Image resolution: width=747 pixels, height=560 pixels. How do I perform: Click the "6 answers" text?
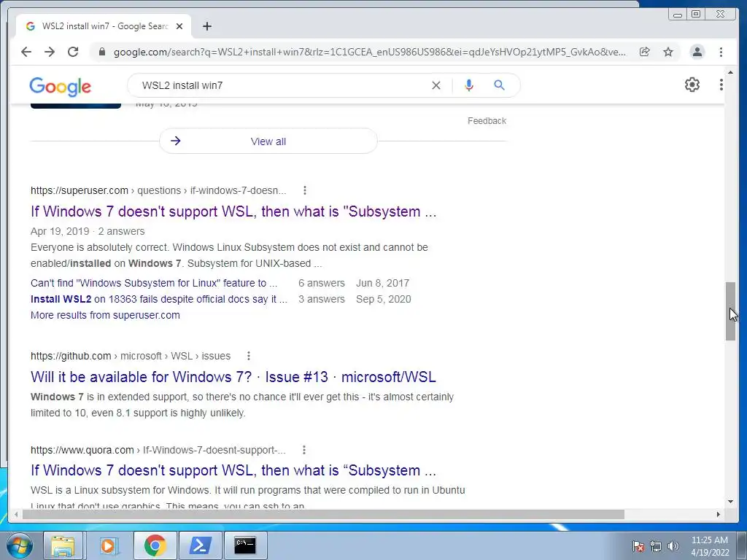(322, 283)
